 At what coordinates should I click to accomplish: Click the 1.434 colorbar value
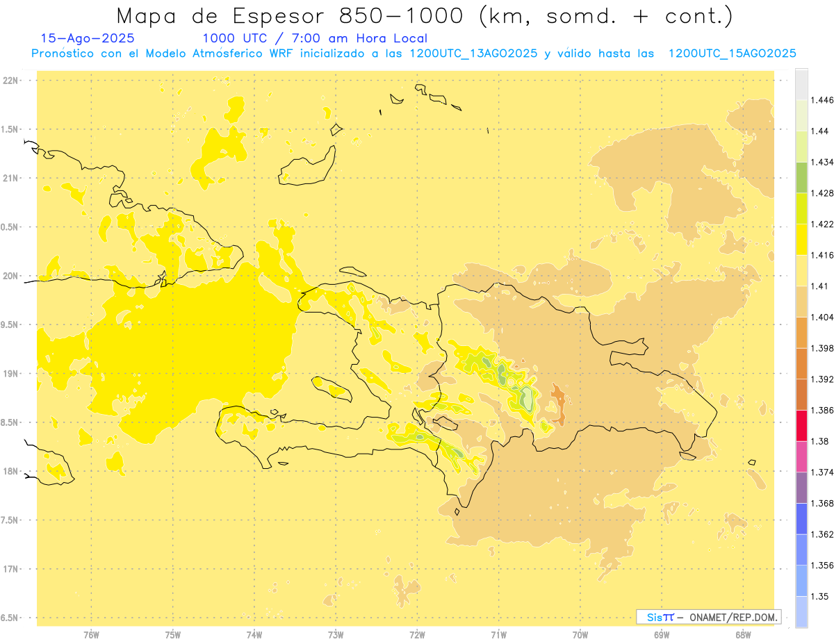[822, 162]
